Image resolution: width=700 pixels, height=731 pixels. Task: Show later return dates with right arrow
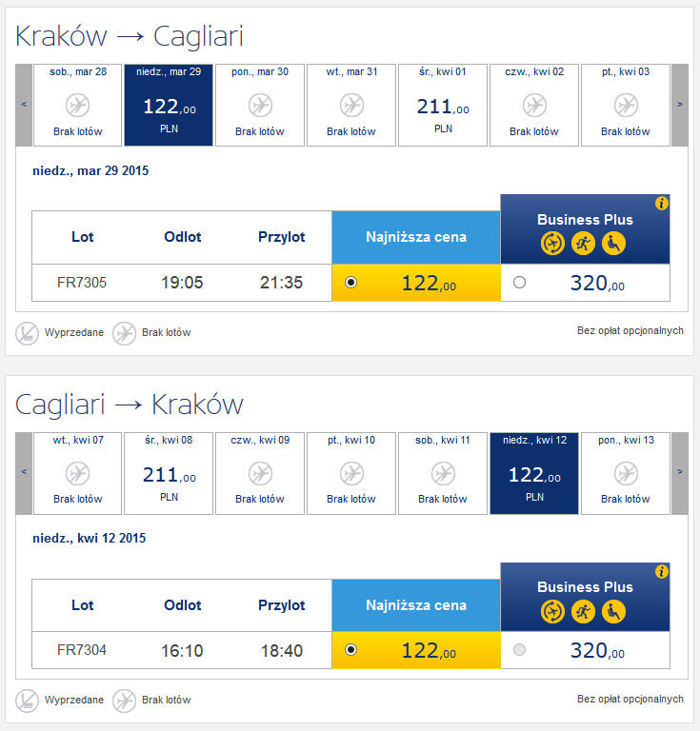click(679, 473)
